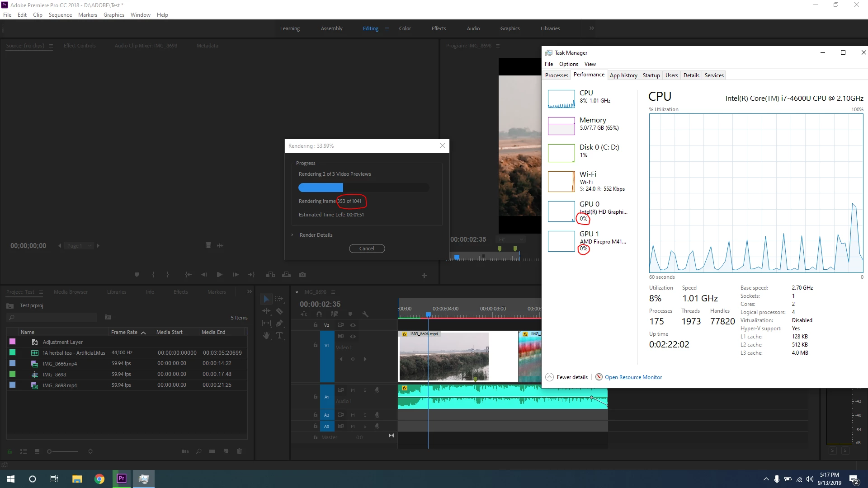This screenshot has width=868, height=488.
Task: Select IMG_8666.mp4 in project bin
Action: click(x=60, y=364)
